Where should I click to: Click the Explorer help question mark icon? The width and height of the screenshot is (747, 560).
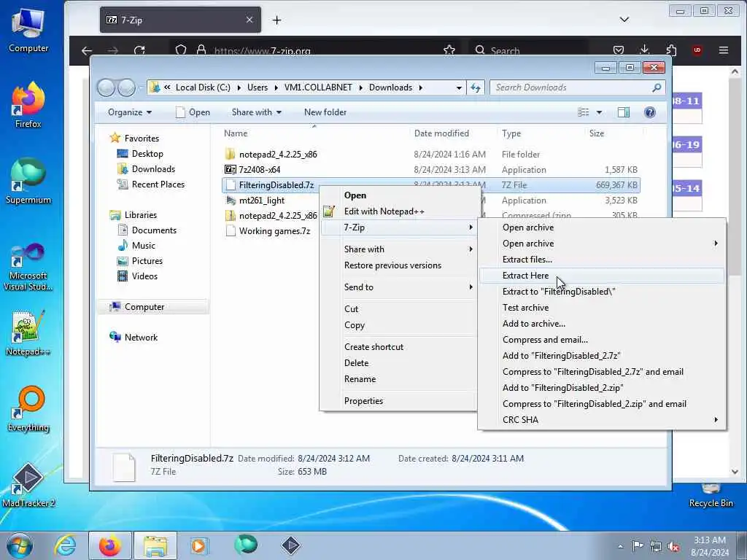click(650, 112)
